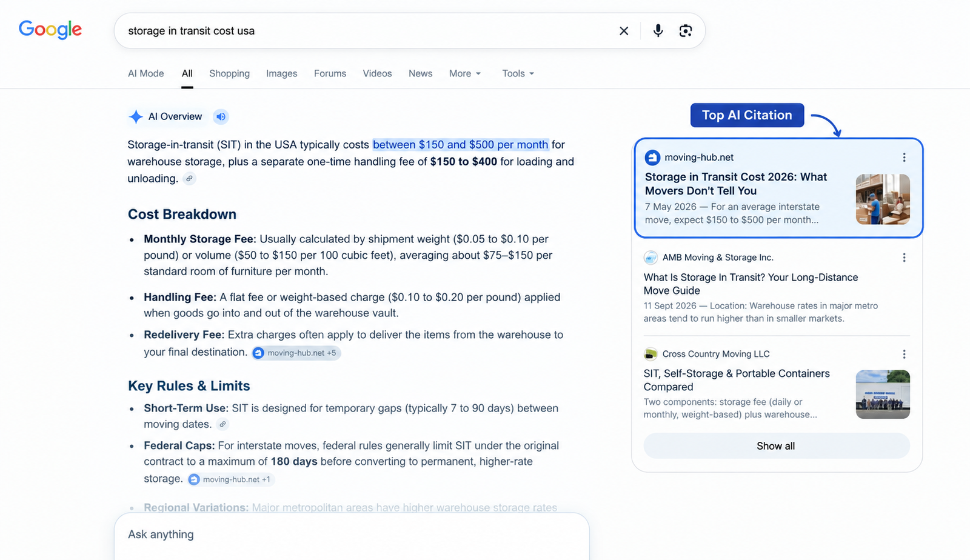Switch to News tab
Image resolution: width=970 pixels, height=560 pixels.
tap(420, 73)
